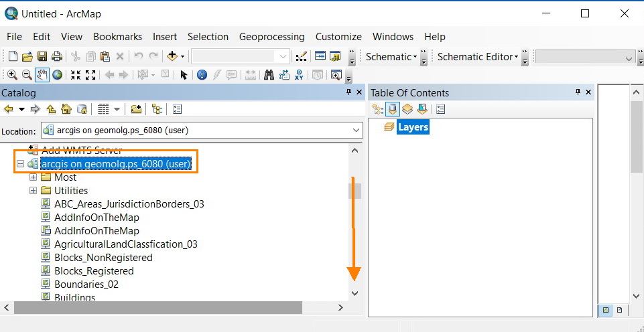
Task: Open the map scale dropdown
Action: [283, 56]
